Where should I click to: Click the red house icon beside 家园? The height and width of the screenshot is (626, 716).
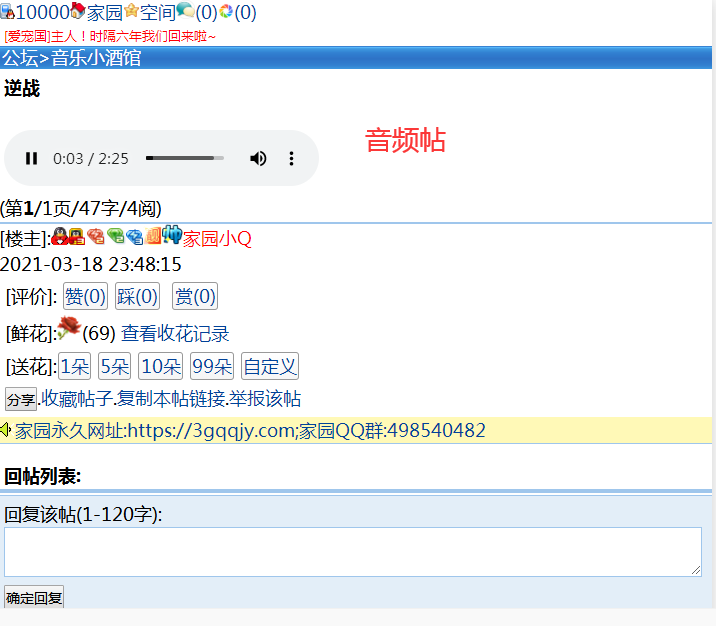(79, 12)
